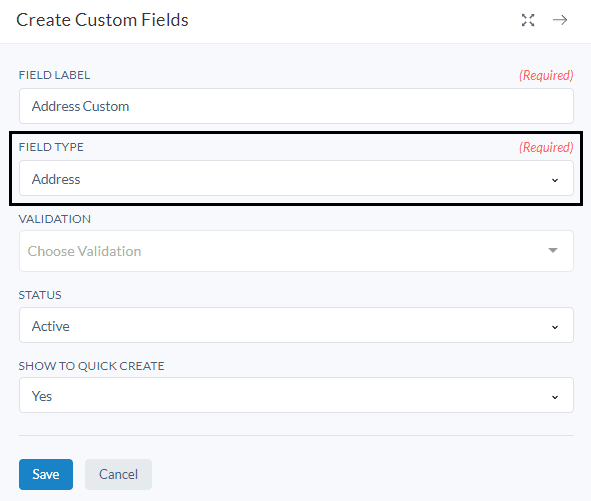Click the Quick Create chevron arrow
Viewport: 591px width, 501px height.
point(554,397)
